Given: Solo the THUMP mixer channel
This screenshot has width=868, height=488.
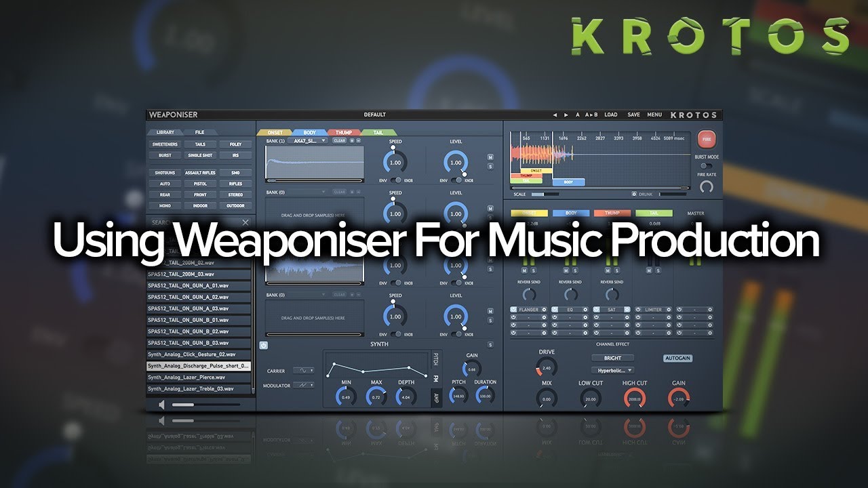Looking at the screenshot, I should coord(616,270).
